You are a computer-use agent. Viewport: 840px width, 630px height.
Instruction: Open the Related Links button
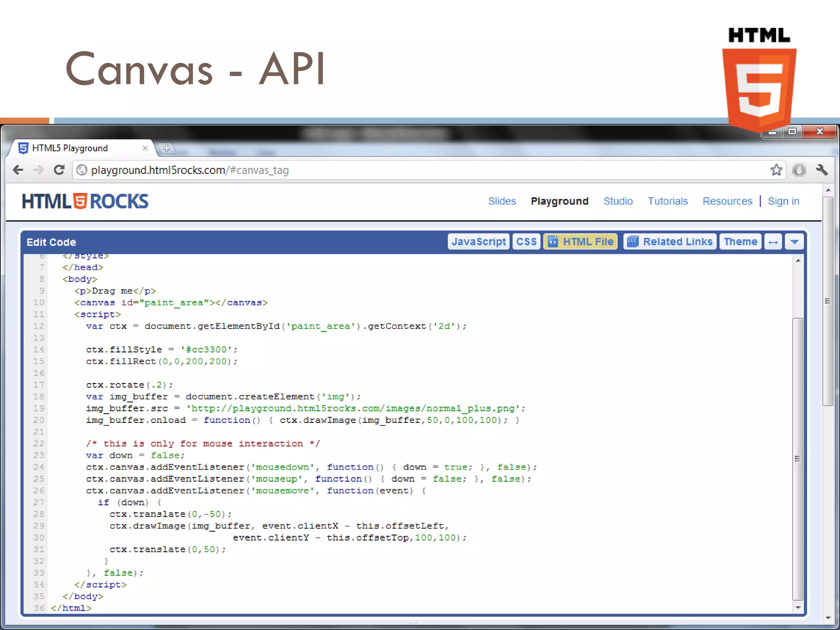pos(670,242)
